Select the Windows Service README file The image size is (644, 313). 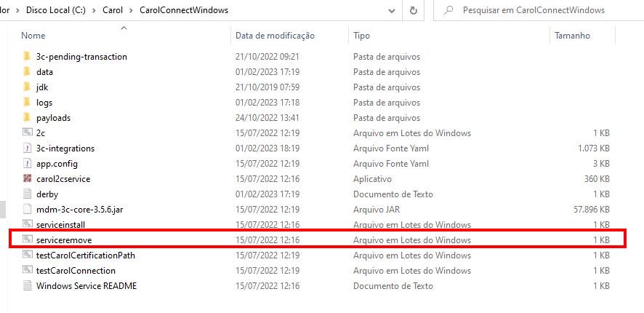click(x=86, y=286)
